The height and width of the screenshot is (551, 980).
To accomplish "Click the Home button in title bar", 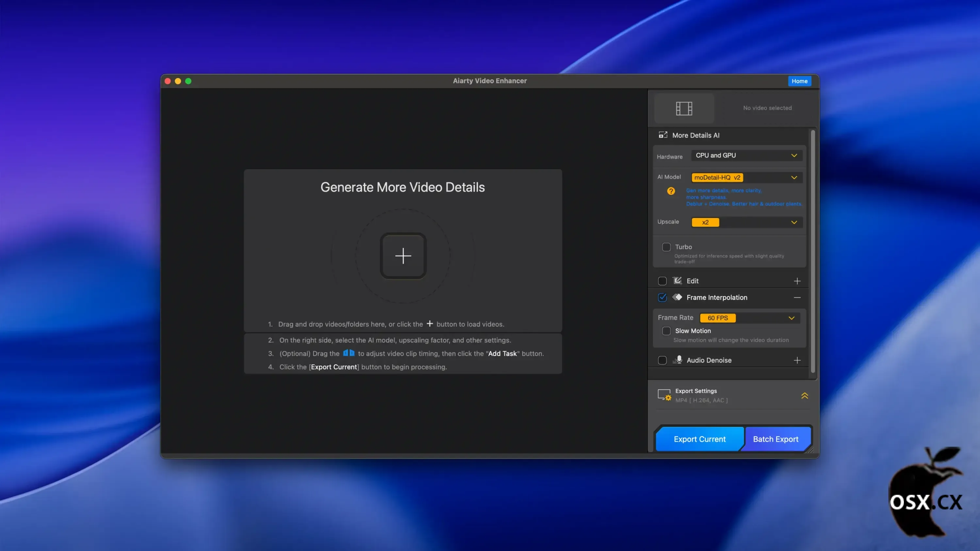I will (x=799, y=81).
